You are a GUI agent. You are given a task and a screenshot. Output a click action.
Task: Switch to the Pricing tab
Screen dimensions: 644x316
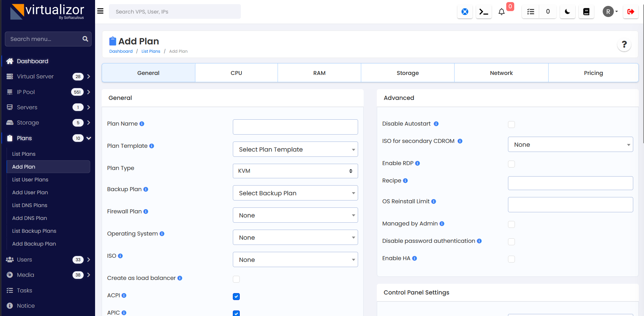click(593, 73)
